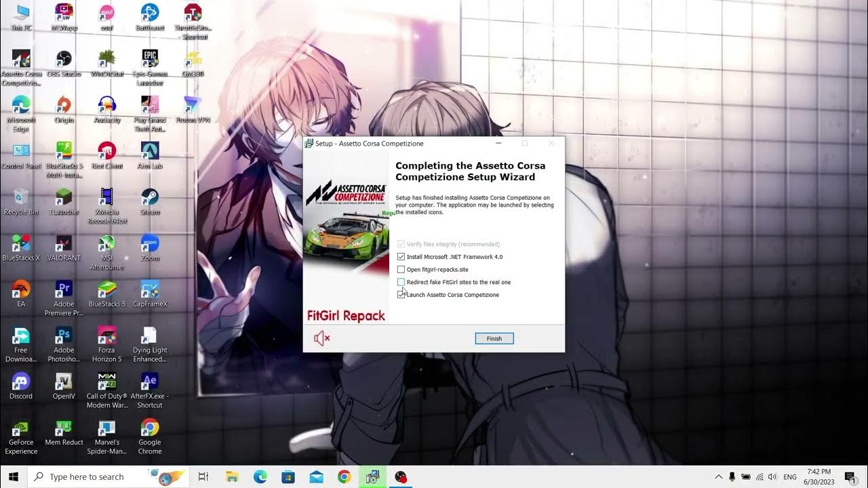Select the Play Grand Theft Auto shortcut
The image size is (868, 488).
[x=150, y=114]
